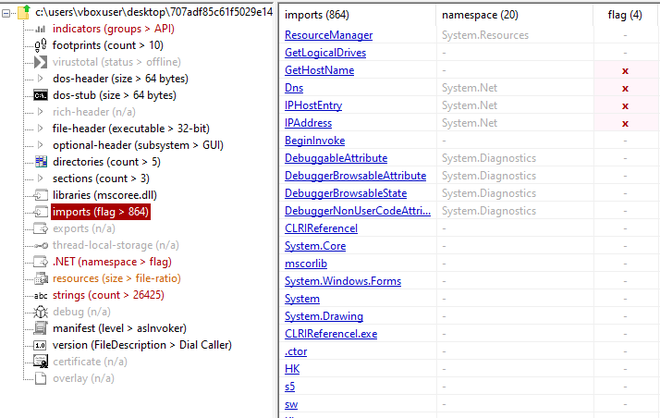This screenshot has height=418, width=660.
Task: Click the debug bug icon
Action: [40, 312]
